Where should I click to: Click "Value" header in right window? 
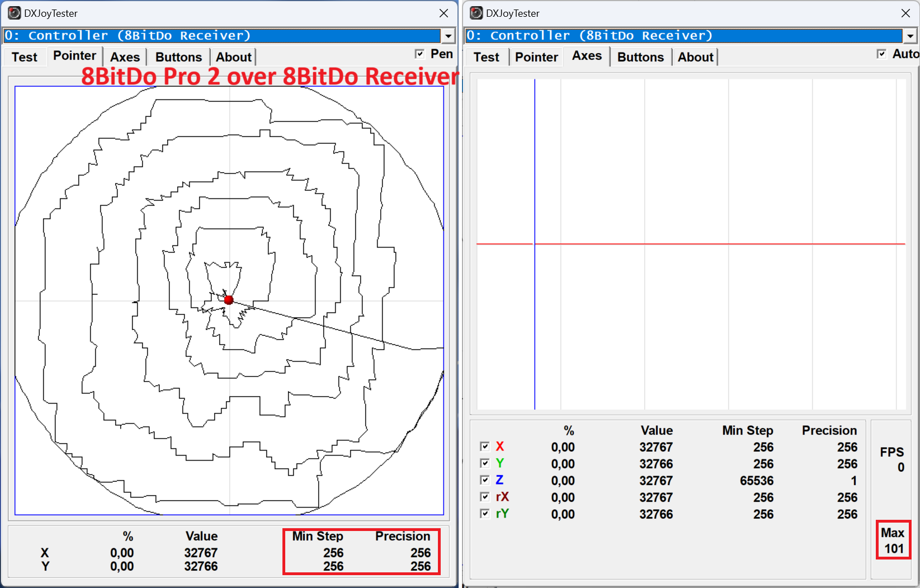pyautogui.click(x=657, y=430)
